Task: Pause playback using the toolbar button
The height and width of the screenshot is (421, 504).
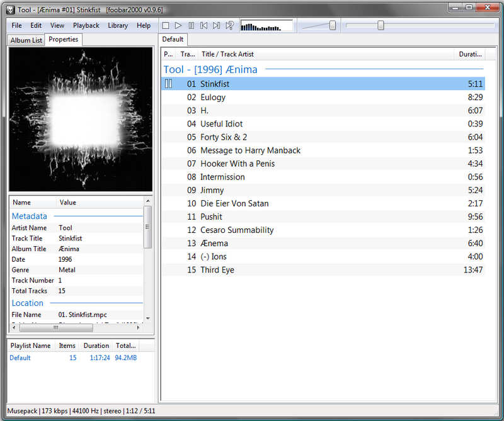Action: (192, 25)
